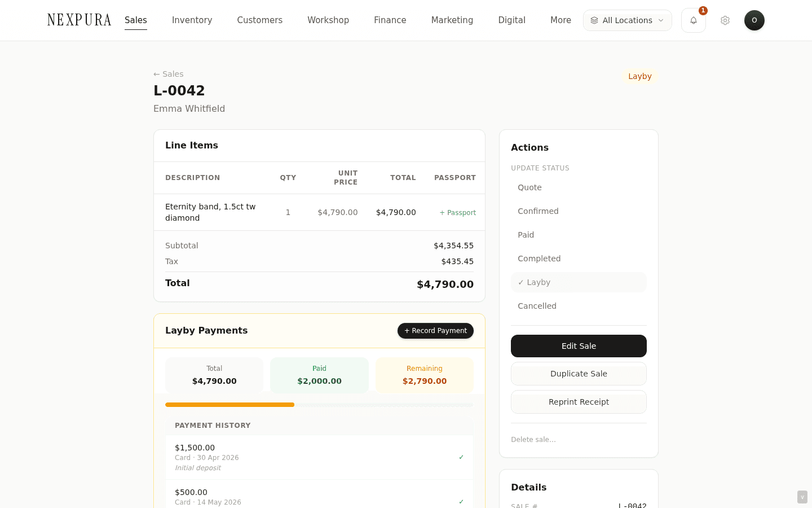Navigate to the Digital section
The width and height of the screenshot is (812, 508).
tap(512, 20)
